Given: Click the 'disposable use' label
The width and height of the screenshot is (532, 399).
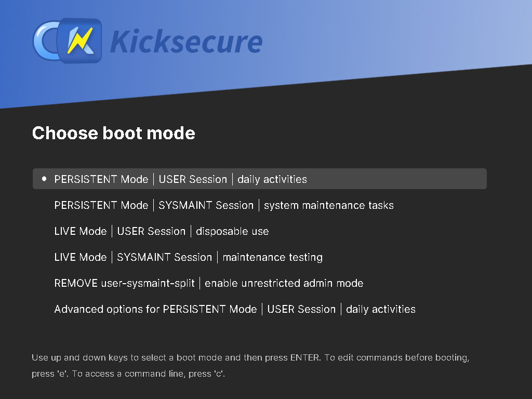Looking at the screenshot, I should pyautogui.click(x=232, y=231).
